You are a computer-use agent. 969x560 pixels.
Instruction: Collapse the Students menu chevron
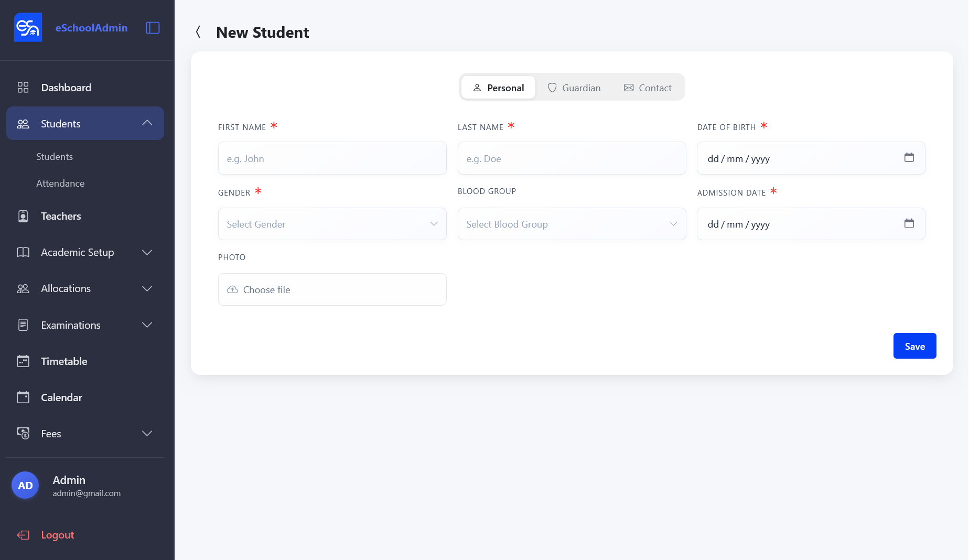pos(147,123)
